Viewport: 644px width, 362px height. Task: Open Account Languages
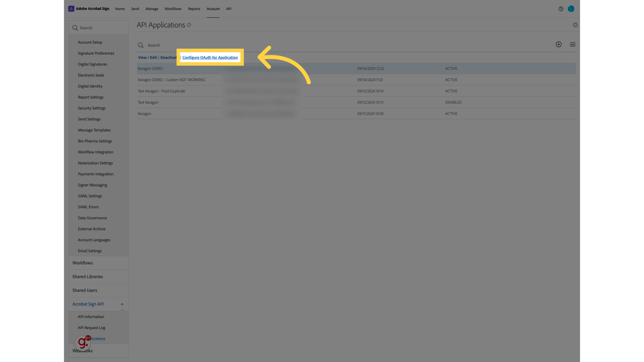tap(94, 240)
